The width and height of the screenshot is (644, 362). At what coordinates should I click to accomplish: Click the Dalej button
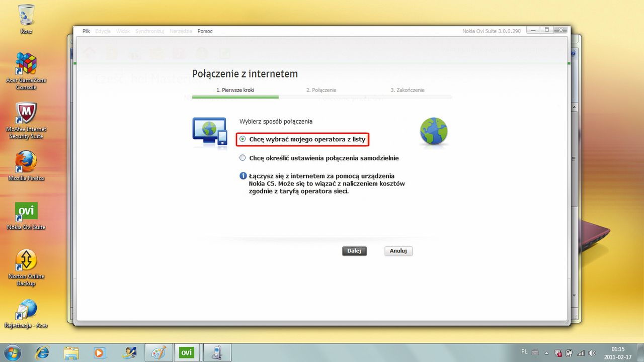pyautogui.click(x=354, y=251)
